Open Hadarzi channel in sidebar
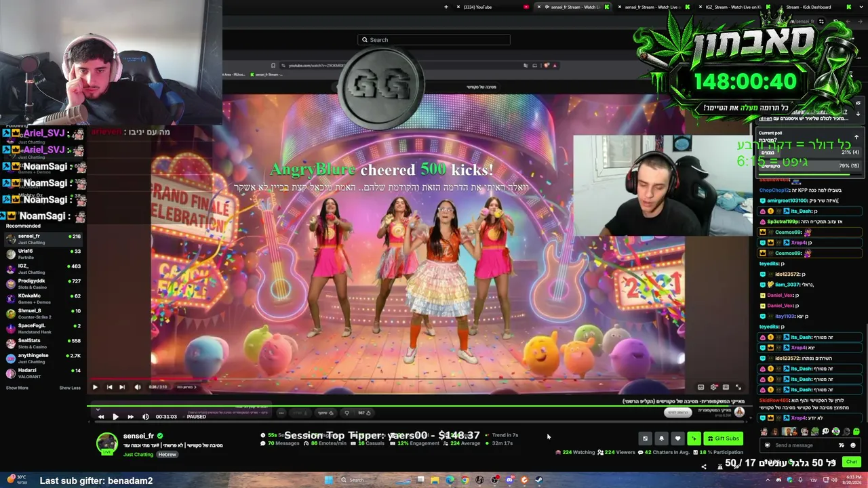868x488 pixels. [43, 373]
